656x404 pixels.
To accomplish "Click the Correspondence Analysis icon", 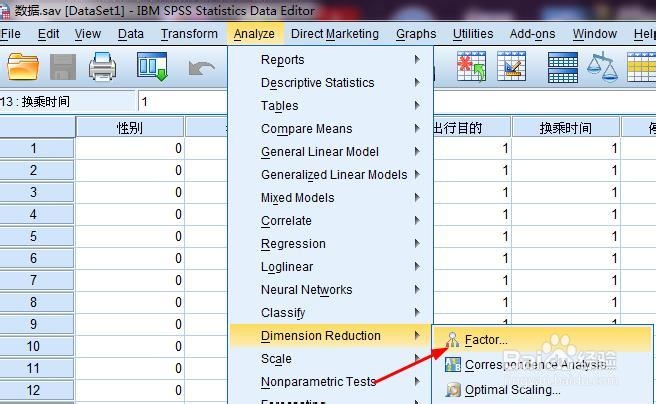I will pos(453,365).
